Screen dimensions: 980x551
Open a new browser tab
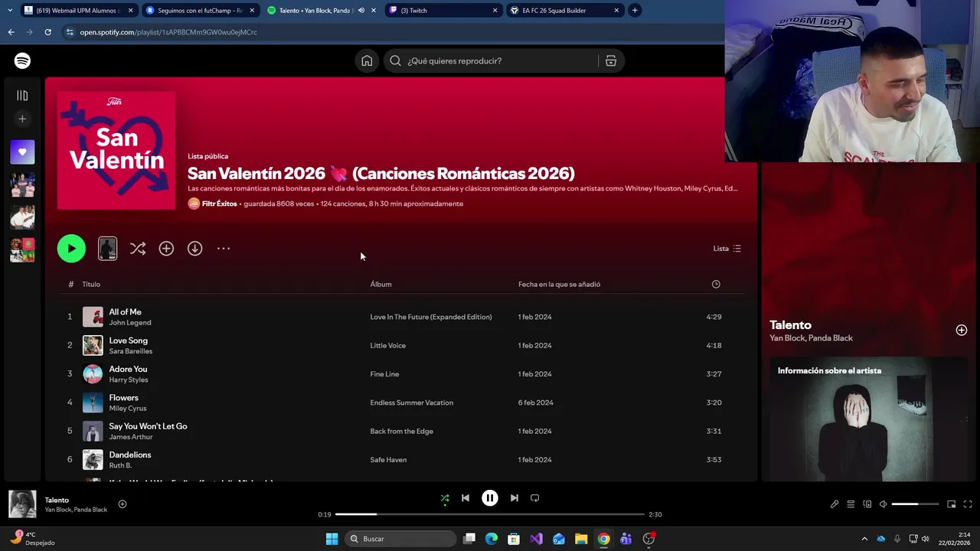(635, 11)
